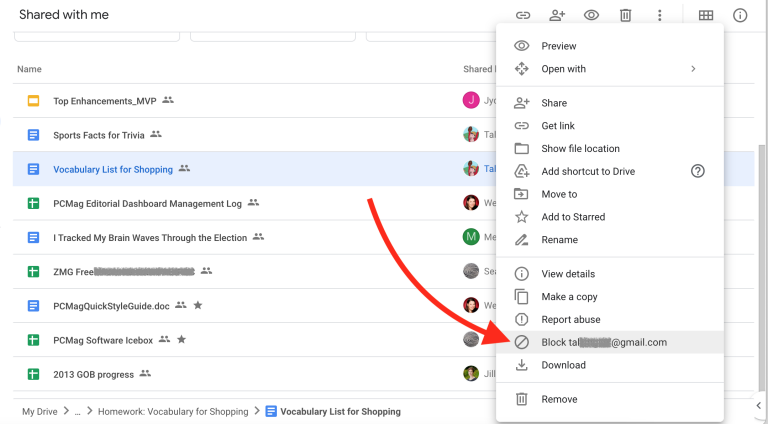Click the Sheets icon beside 2013 GOB progress

pyautogui.click(x=33, y=374)
